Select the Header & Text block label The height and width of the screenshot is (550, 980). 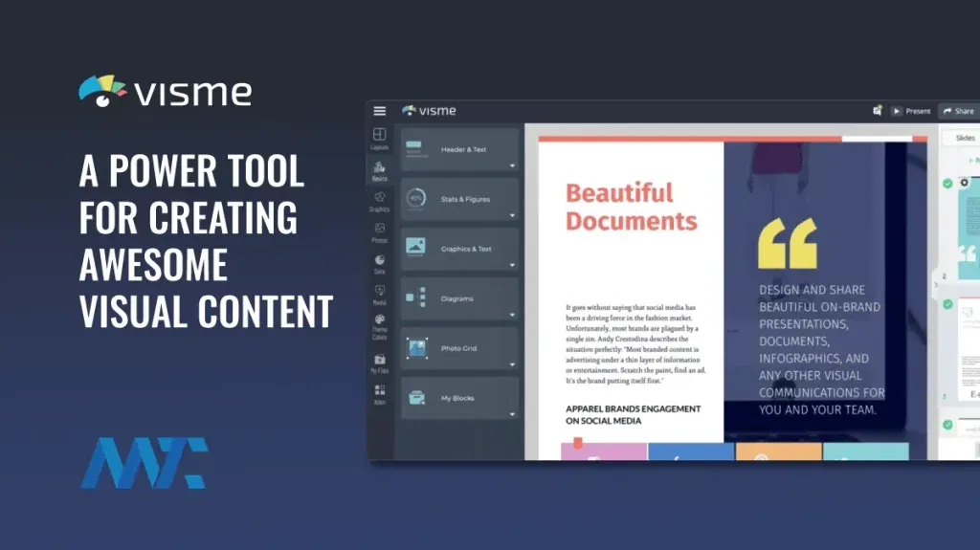[463, 149]
